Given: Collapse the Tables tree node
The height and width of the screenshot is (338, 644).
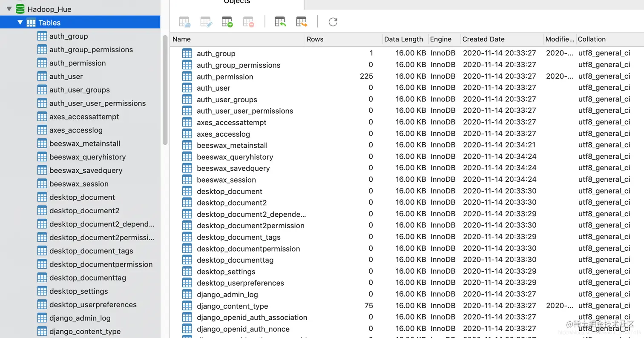Looking at the screenshot, I should [x=20, y=23].
